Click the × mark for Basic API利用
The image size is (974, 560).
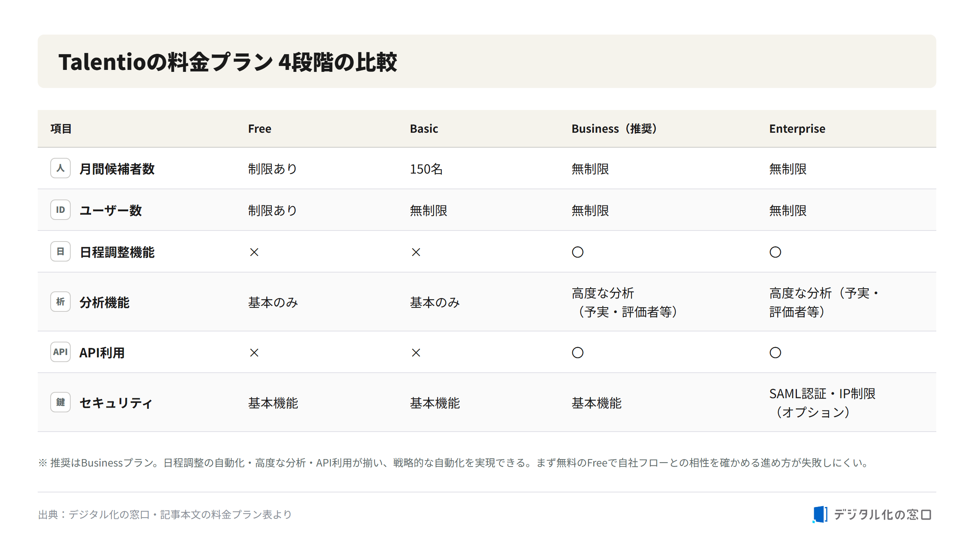[416, 353]
